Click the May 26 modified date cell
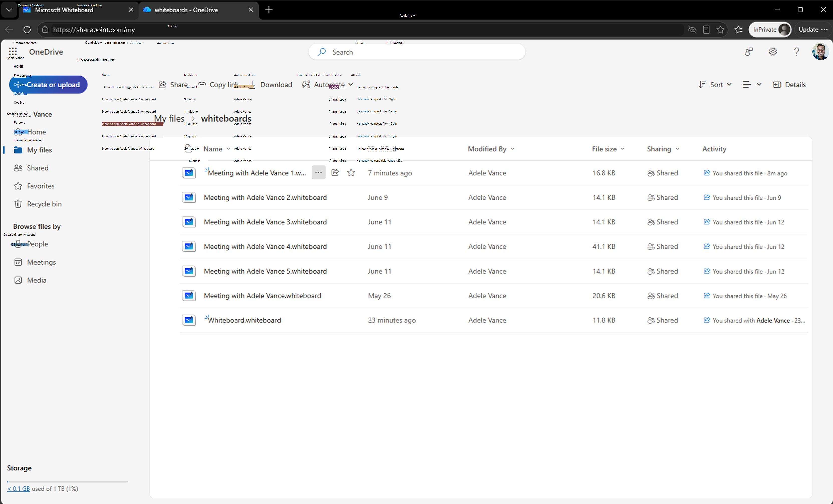Screen dimensions: 833x504 pyautogui.click(x=379, y=295)
